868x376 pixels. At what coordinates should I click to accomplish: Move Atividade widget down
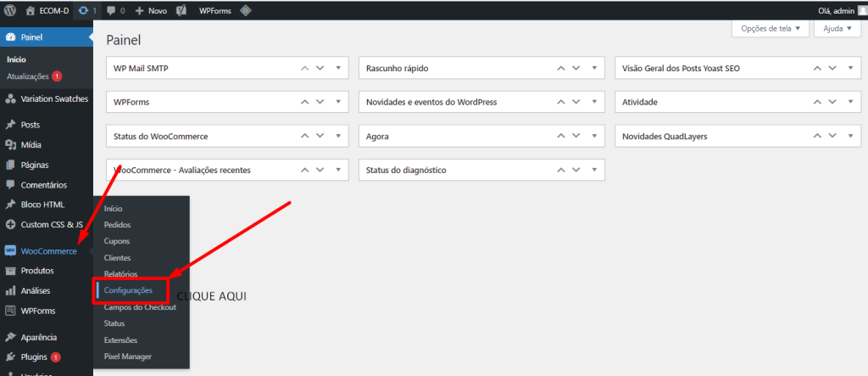pos(832,102)
